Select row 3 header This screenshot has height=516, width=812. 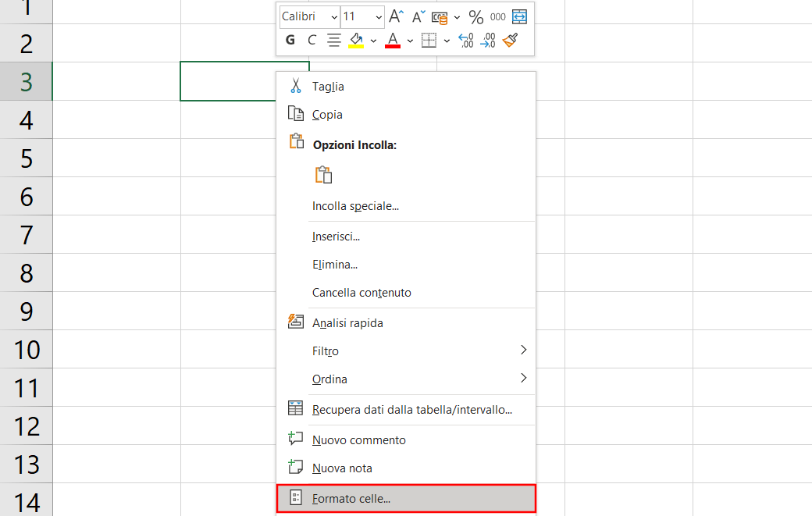pos(26,81)
